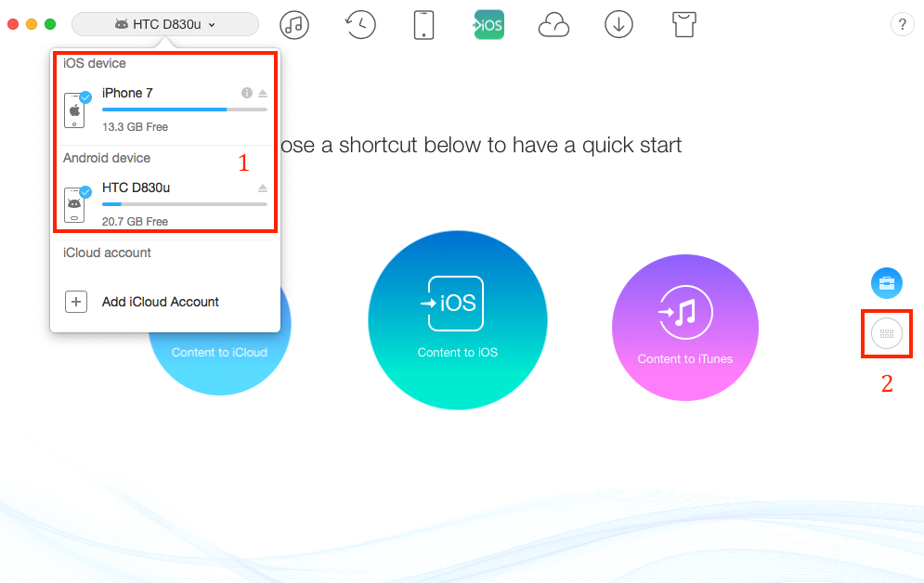Click the iCloud account section header

pos(107,253)
